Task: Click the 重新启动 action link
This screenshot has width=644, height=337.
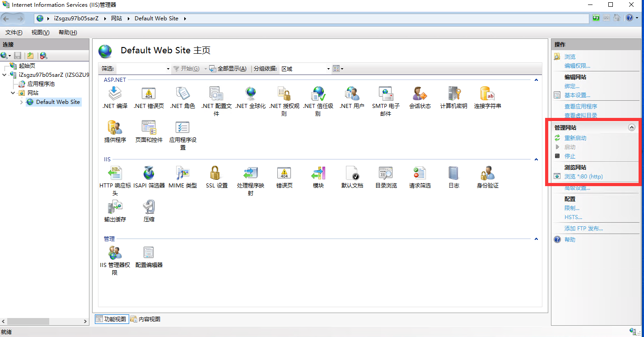Action: (x=575, y=138)
